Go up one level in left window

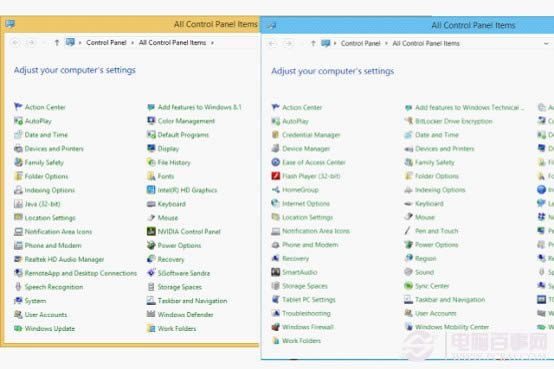(57, 43)
